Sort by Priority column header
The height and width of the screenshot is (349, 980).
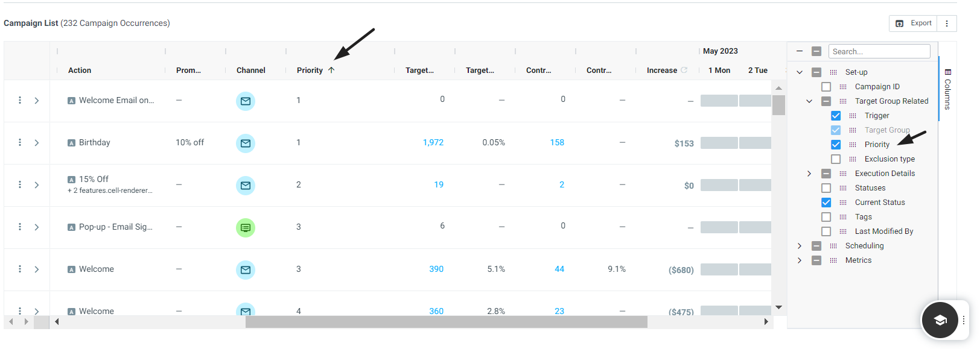click(310, 71)
